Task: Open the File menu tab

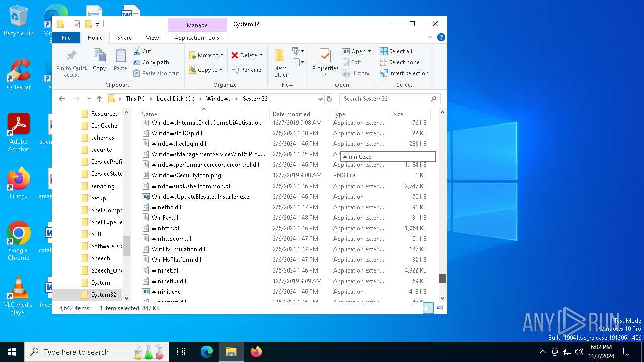Action: [66, 38]
